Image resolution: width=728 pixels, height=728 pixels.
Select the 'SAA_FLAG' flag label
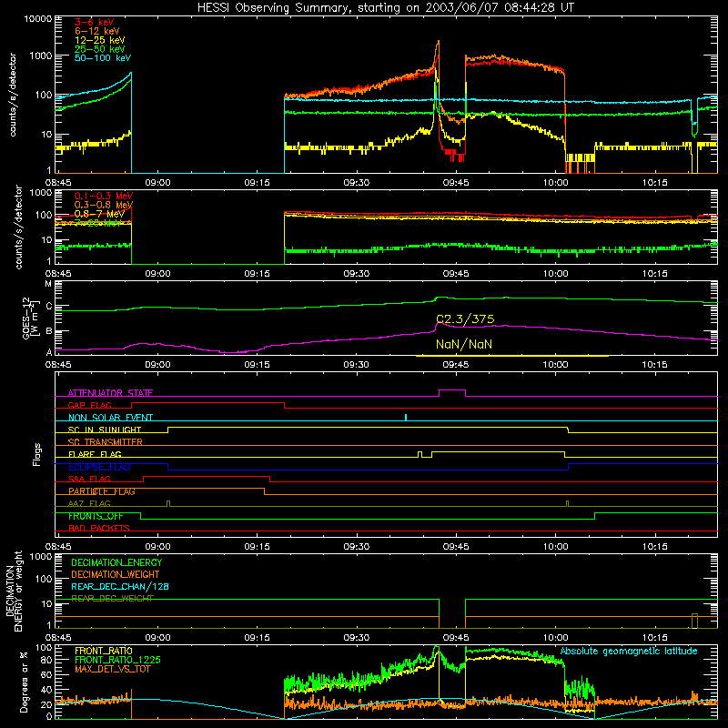[89, 480]
